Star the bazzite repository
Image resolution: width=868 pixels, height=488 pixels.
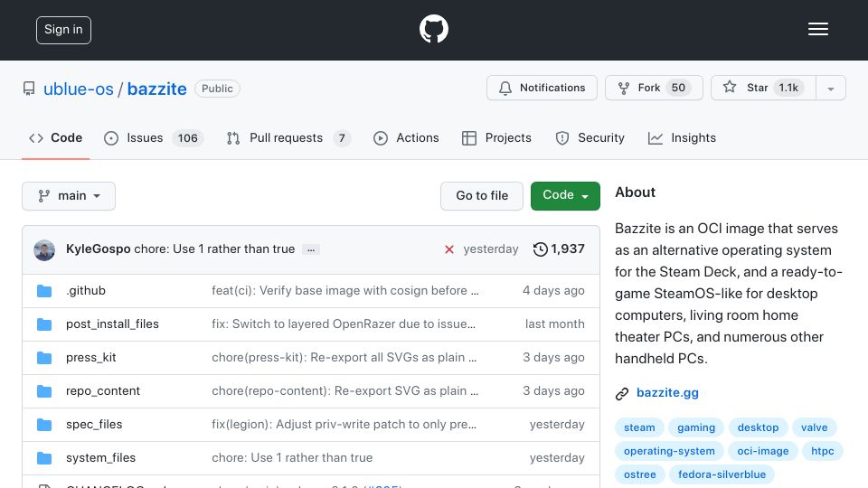[x=763, y=88]
